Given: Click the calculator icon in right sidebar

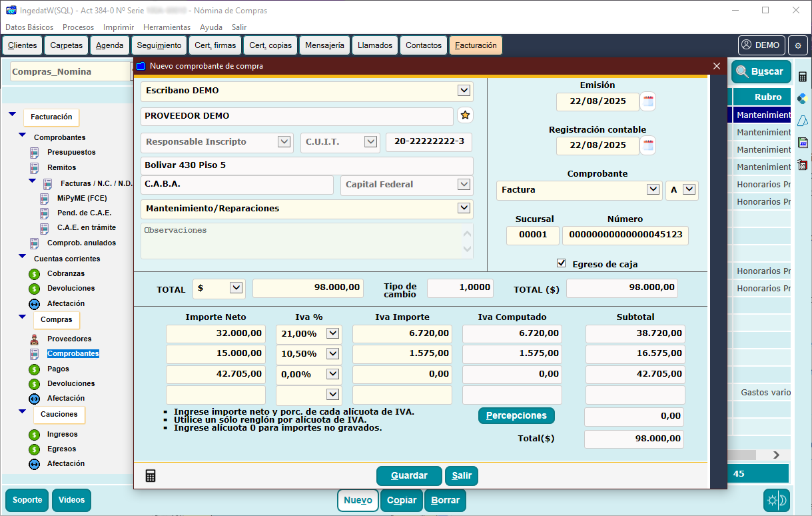Looking at the screenshot, I should point(803,77).
